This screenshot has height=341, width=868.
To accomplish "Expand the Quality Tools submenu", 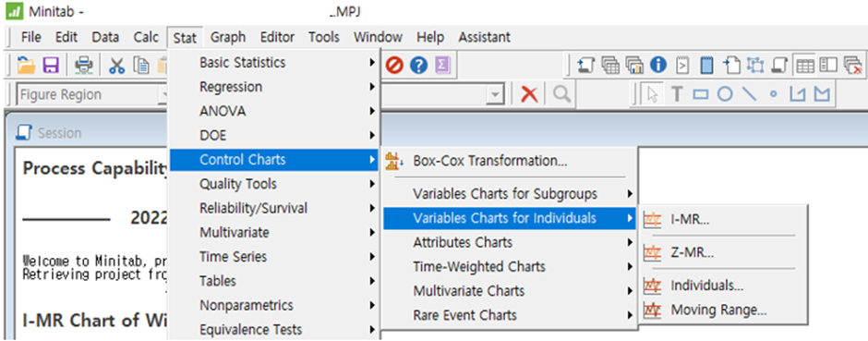I will click(x=274, y=184).
